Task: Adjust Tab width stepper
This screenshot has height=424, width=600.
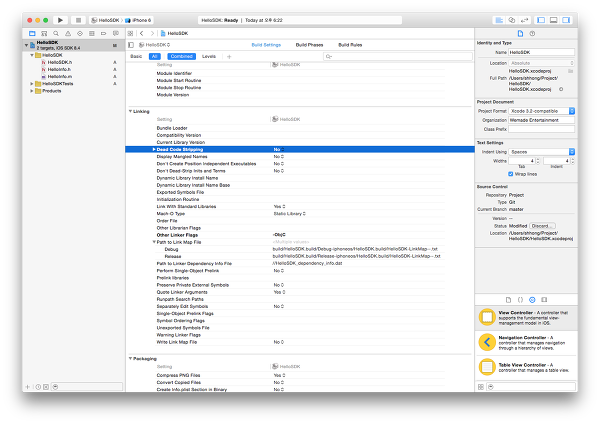Action: pos(538,161)
